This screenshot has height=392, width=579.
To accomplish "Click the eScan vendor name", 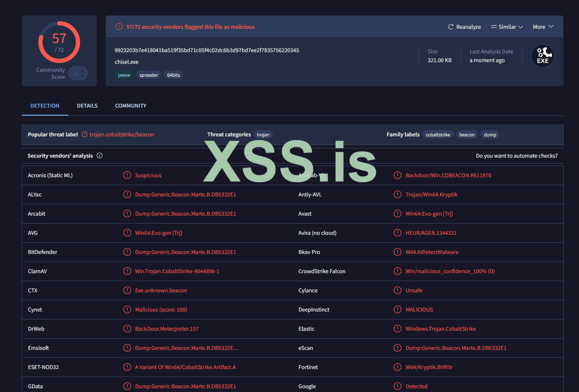I will [x=306, y=348].
